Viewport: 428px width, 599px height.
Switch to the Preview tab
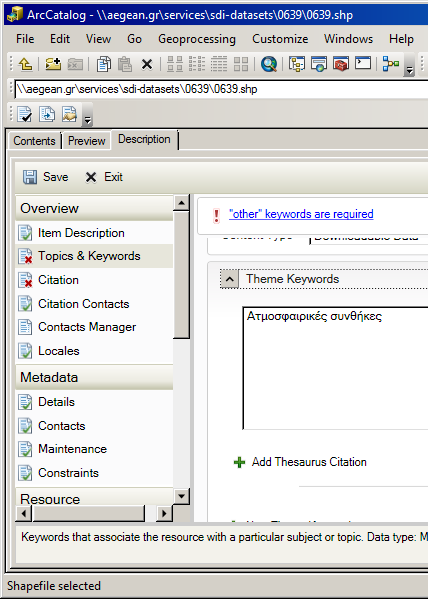coord(87,141)
